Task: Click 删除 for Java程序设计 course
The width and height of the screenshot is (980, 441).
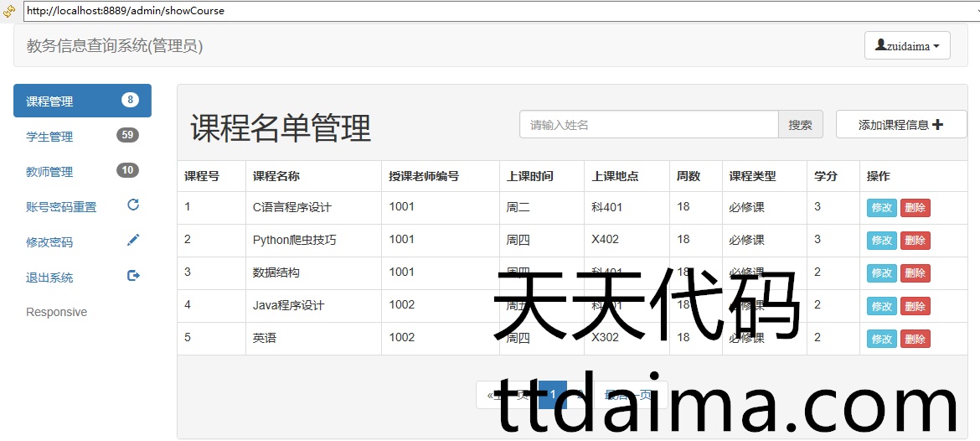Action: 915,306
